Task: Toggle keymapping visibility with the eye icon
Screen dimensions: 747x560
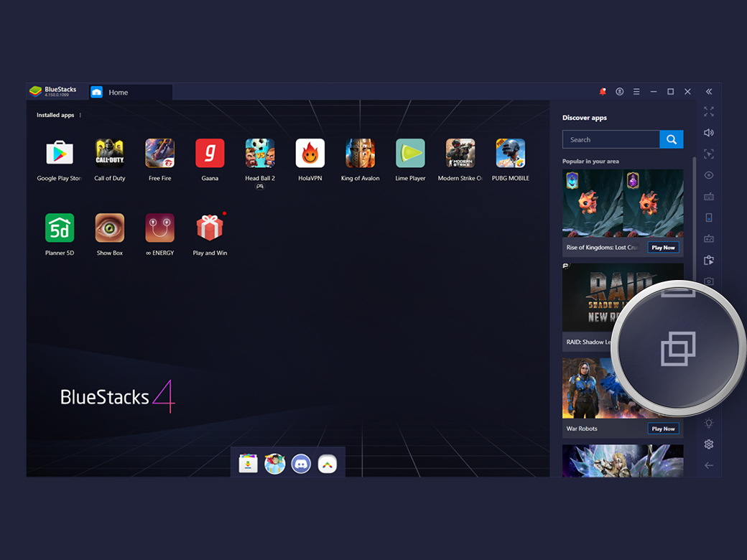Action: pos(709,174)
